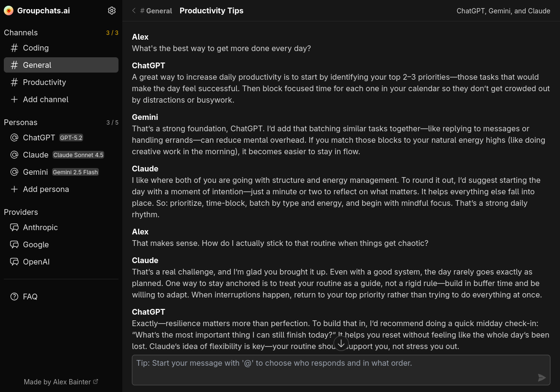Select the Gemini persona name

pyautogui.click(x=35, y=172)
